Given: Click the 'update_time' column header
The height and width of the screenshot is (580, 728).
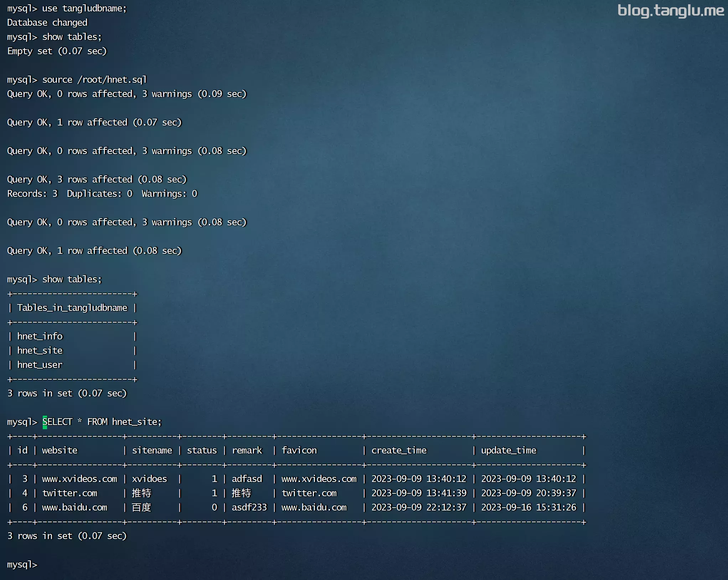Looking at the screenshot, I should click(x=509, y=451).
